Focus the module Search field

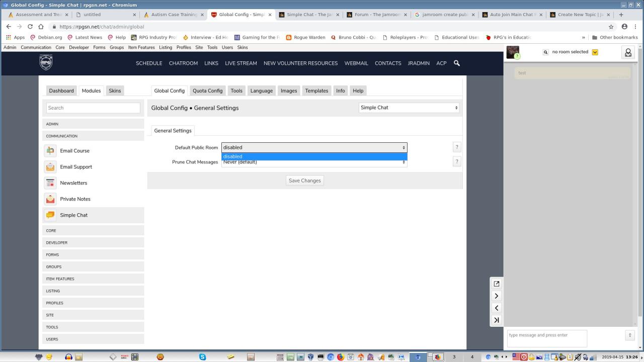tap(93, 108)
